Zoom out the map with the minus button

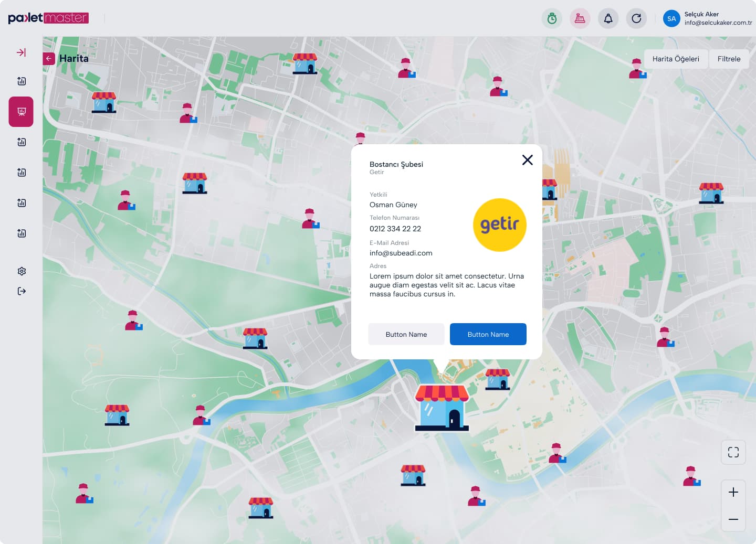pos(733,519)
